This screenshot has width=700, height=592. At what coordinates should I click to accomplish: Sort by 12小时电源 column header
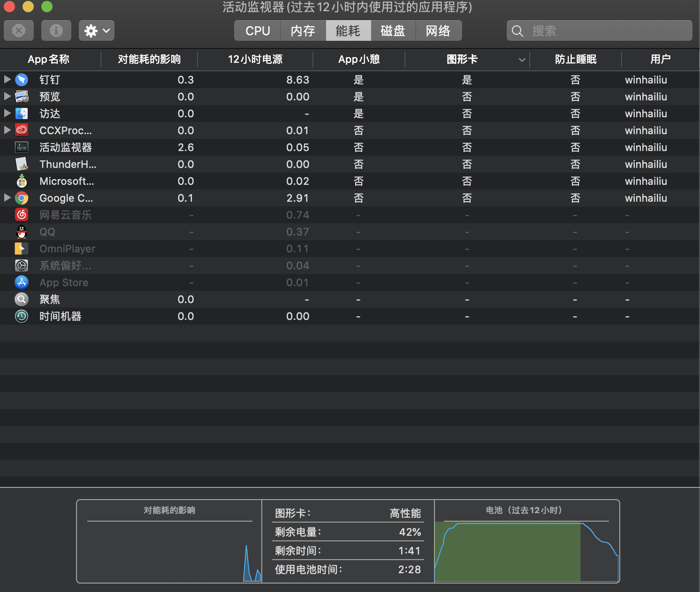(255, 60)
